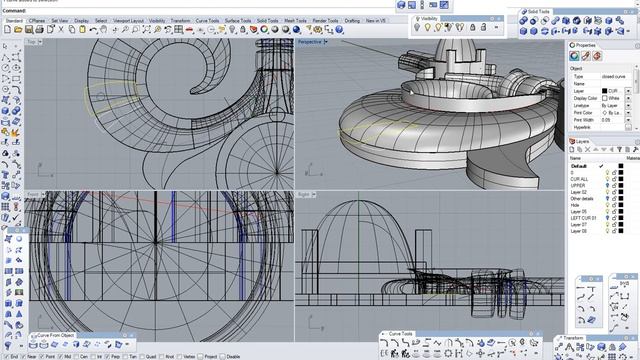Toggle lock icon for CUR ALL layer
640x360 pixels.
[x=614, y=179]
